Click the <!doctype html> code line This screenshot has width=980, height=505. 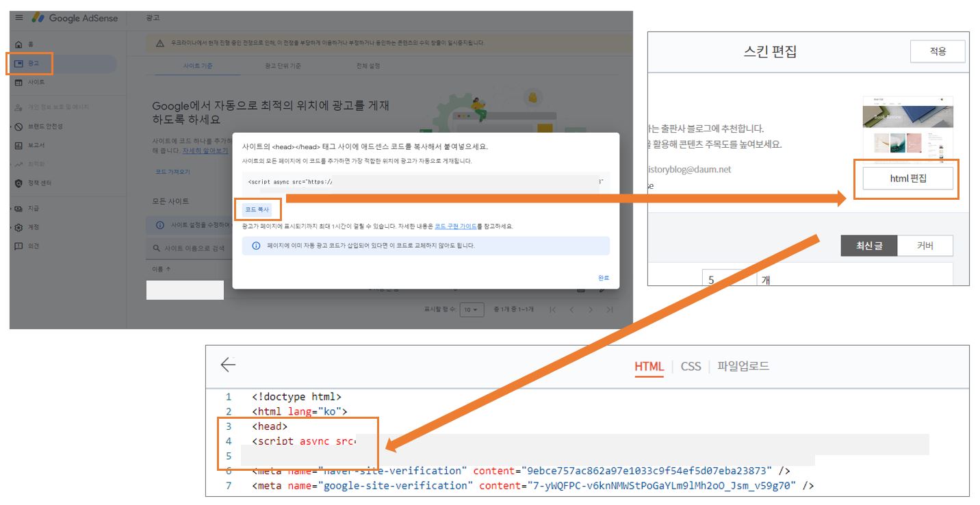pos(296,397)
